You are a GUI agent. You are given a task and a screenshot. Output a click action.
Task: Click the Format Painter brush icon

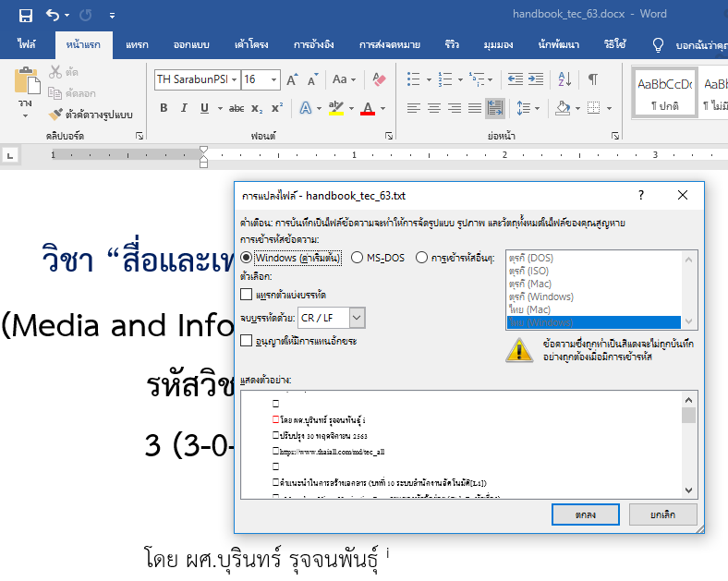(55, 115)
